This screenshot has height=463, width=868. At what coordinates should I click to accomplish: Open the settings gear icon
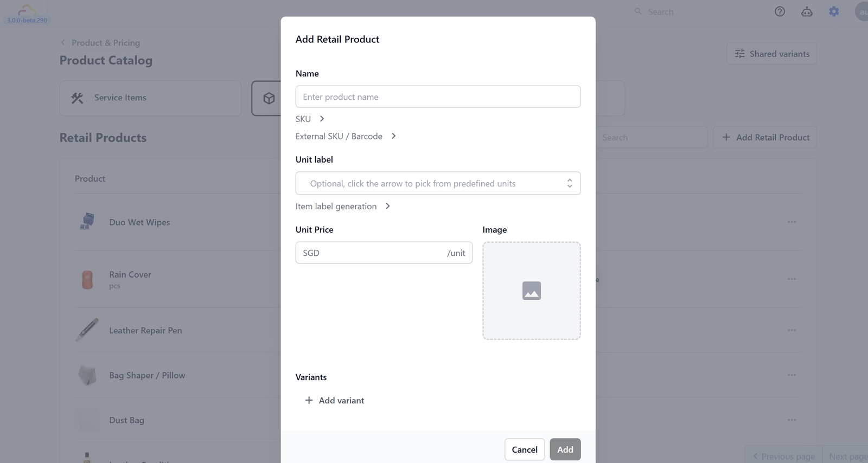click(x=834, y=11)
